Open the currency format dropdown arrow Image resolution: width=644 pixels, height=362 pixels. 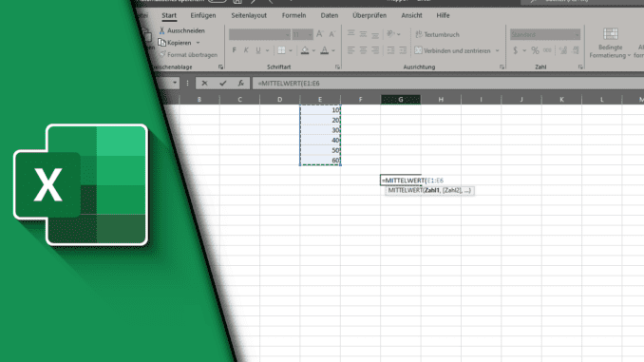(524, 50)
